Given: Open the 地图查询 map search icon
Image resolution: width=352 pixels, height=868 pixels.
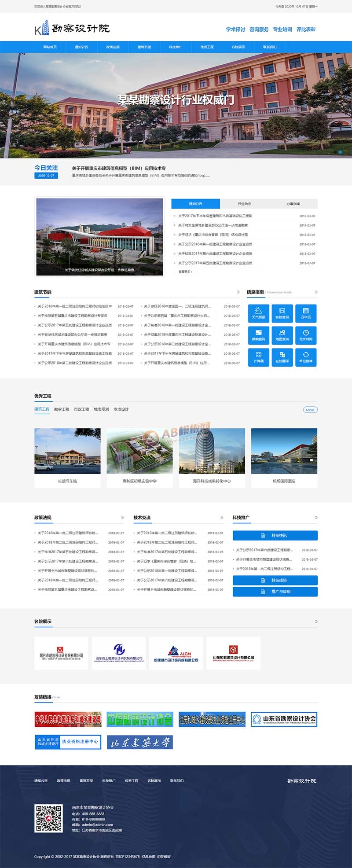Looking at the screenshot, I should (282, 335).
